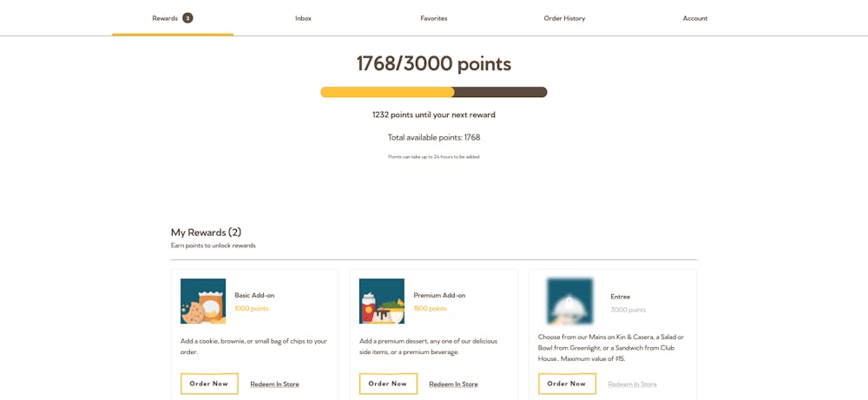This screenshot has height=400, width=868.
Task: Open the Account tab
Action: 695,18
